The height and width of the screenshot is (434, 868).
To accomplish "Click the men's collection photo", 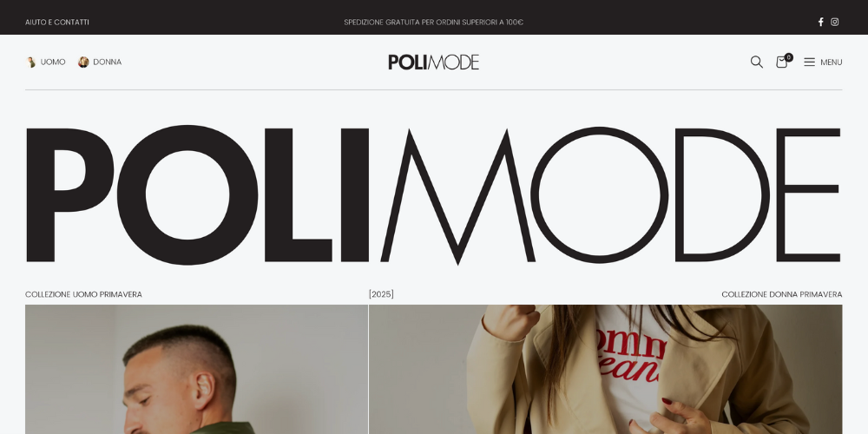I will (196, 369).
